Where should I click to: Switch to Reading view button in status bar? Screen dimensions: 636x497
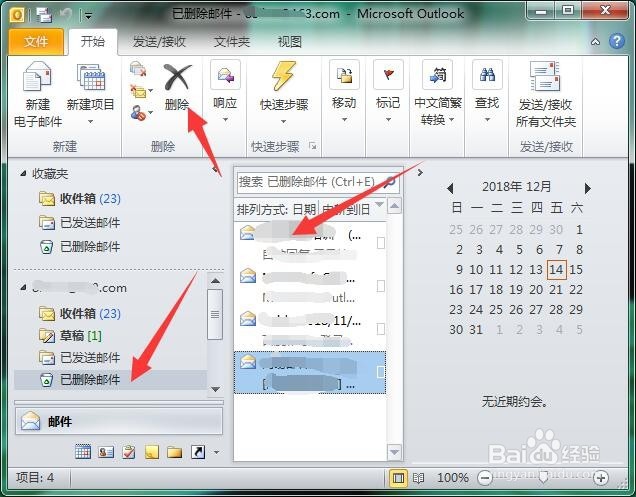[x=419, y=478]
